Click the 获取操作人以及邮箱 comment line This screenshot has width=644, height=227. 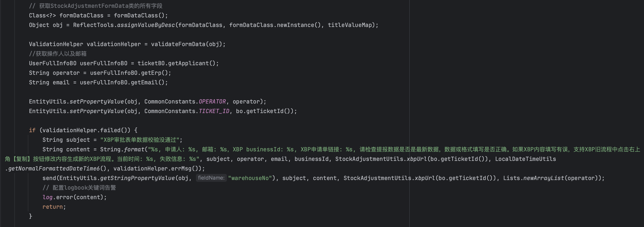click(58, 54)
